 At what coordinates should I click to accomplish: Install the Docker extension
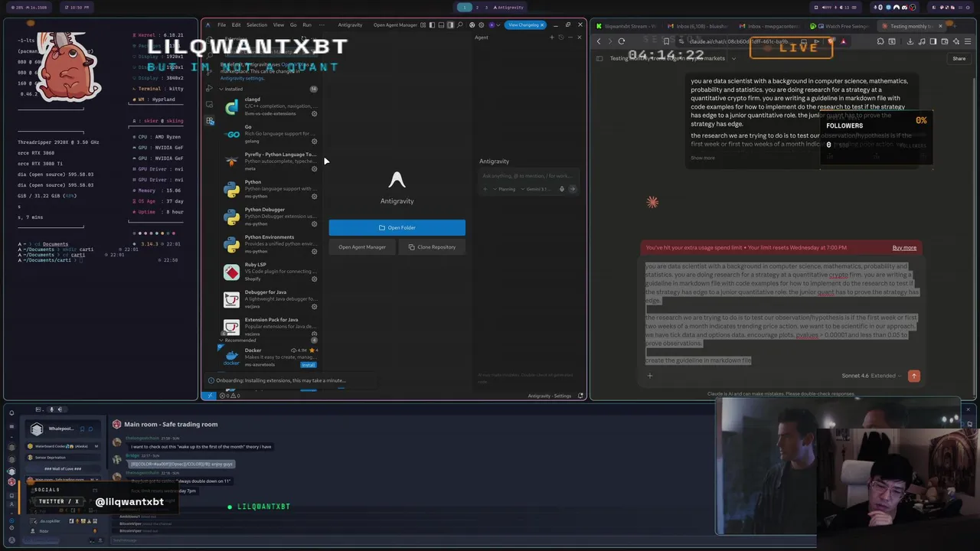309,365
